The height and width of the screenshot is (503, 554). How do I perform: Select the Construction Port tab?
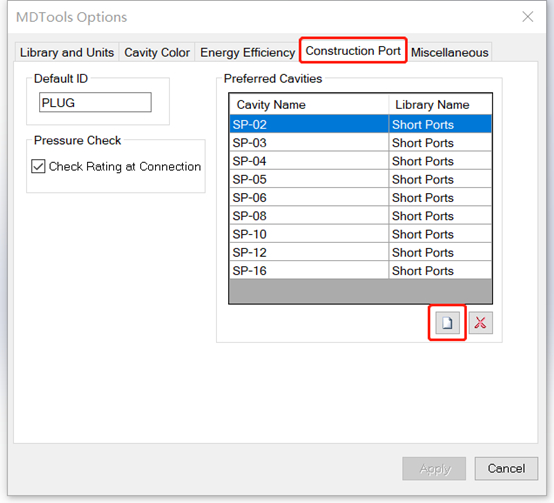[353, 51]
